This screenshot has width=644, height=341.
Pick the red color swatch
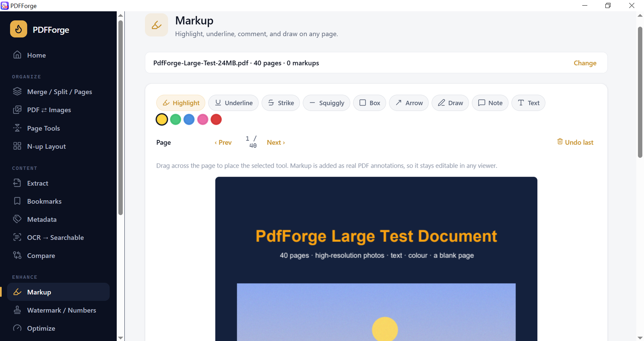pos(216,119)
